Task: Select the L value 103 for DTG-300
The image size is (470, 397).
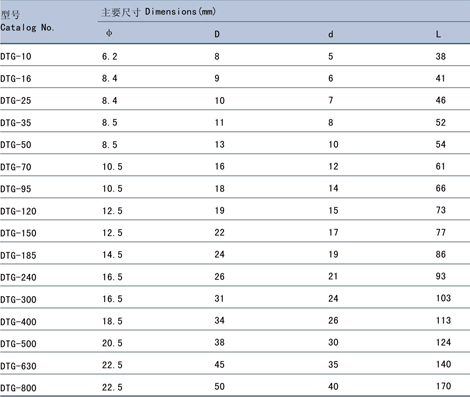Action: click(x=444, y=298)
